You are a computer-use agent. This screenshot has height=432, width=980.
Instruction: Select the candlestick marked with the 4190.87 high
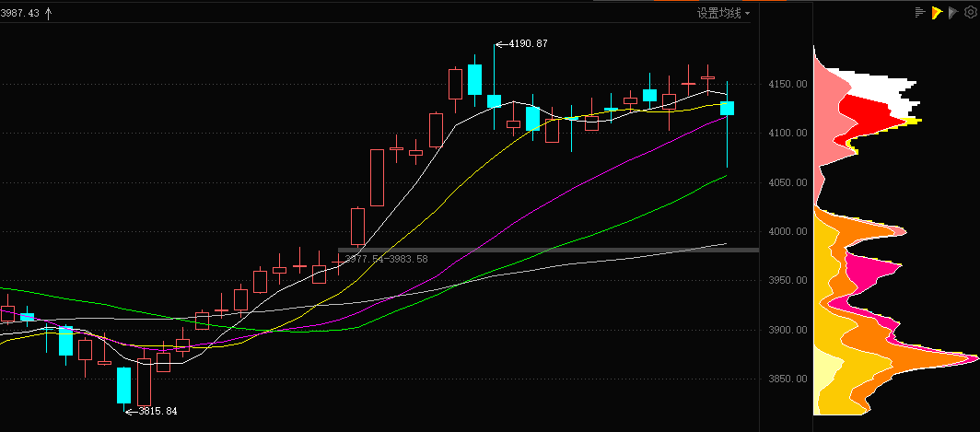click(x=495, y=100)
